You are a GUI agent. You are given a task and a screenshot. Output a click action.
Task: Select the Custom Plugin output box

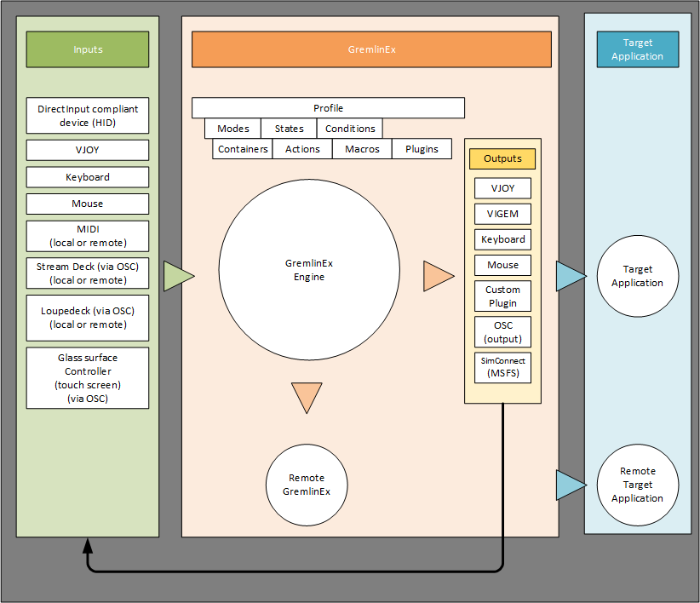(502, 296)
